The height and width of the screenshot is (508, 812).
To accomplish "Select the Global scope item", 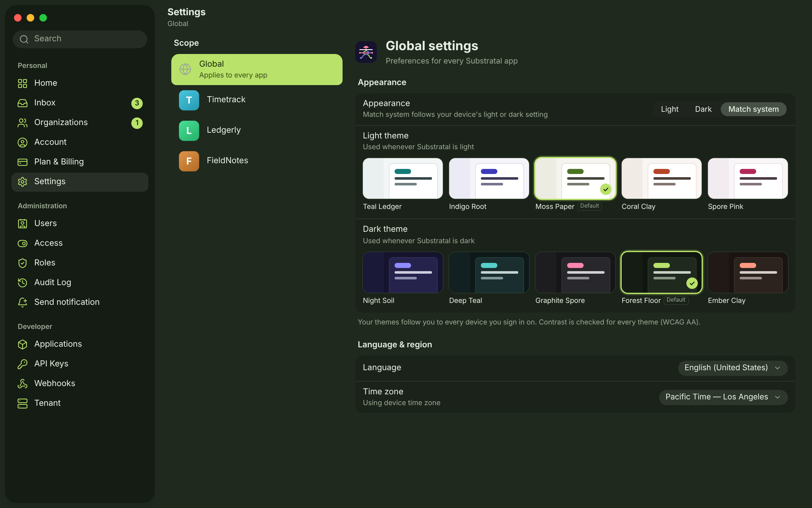I will coord(257,70).
